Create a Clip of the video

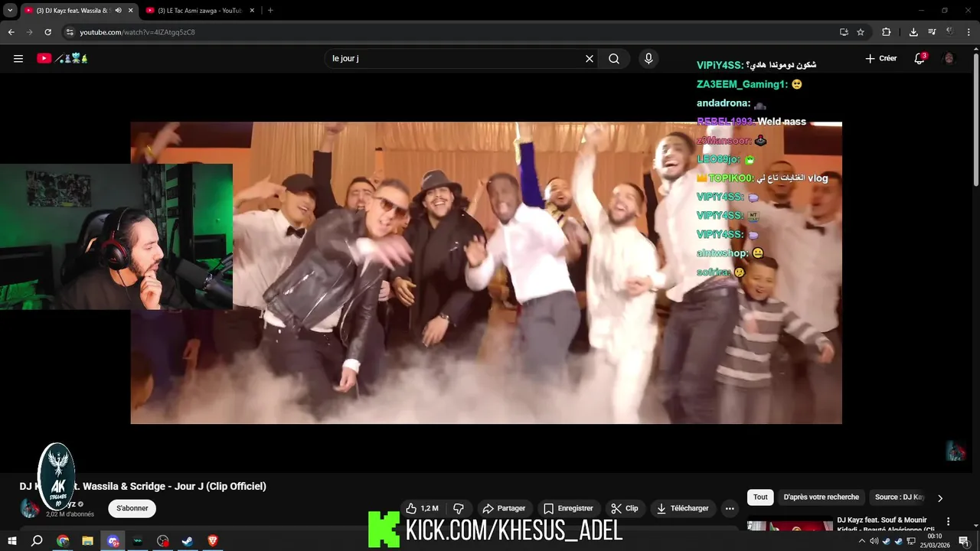(x=624, y=508)
